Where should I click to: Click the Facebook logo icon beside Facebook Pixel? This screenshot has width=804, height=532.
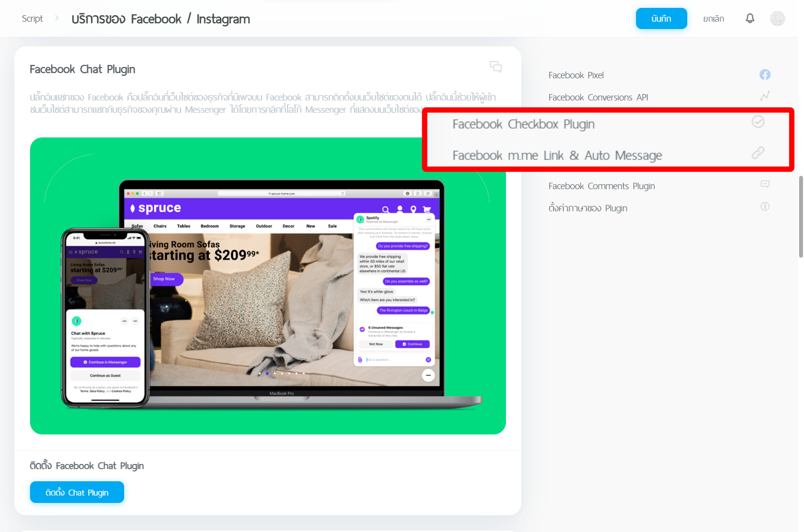point(765,75)
